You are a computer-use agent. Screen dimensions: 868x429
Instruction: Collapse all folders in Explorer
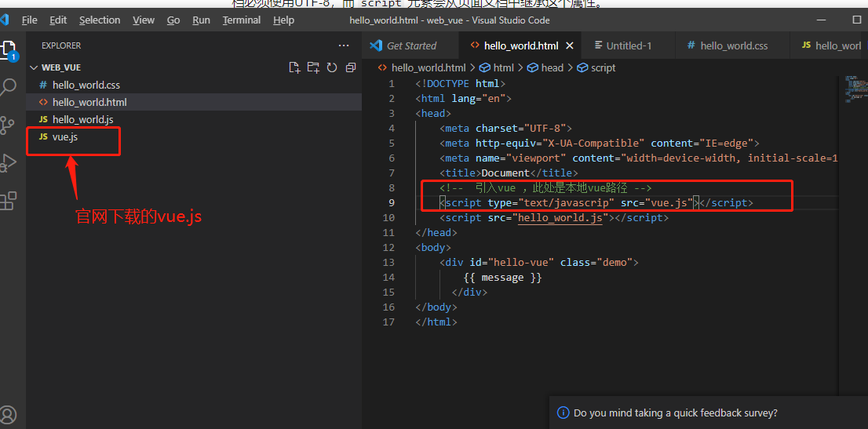[x=350, y=67]
